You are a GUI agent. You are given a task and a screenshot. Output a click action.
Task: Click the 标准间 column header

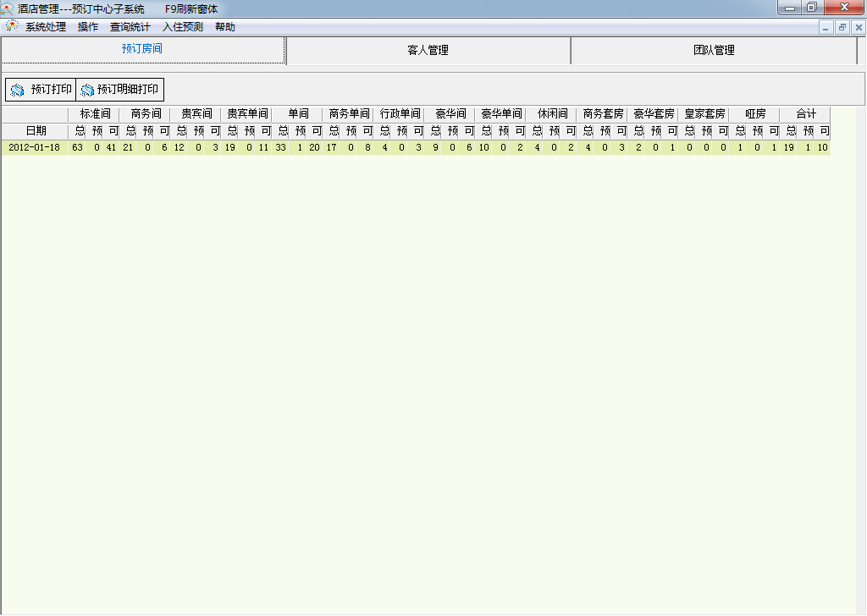tap(95, 113)
